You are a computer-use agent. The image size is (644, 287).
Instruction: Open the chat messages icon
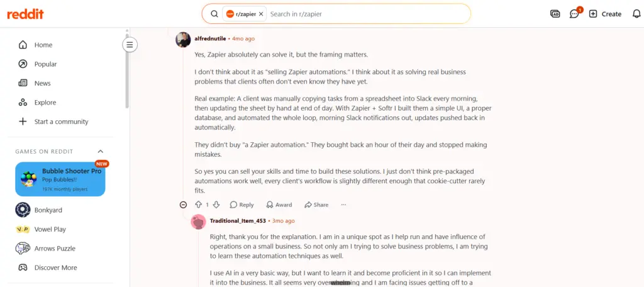tap(574, 14)
